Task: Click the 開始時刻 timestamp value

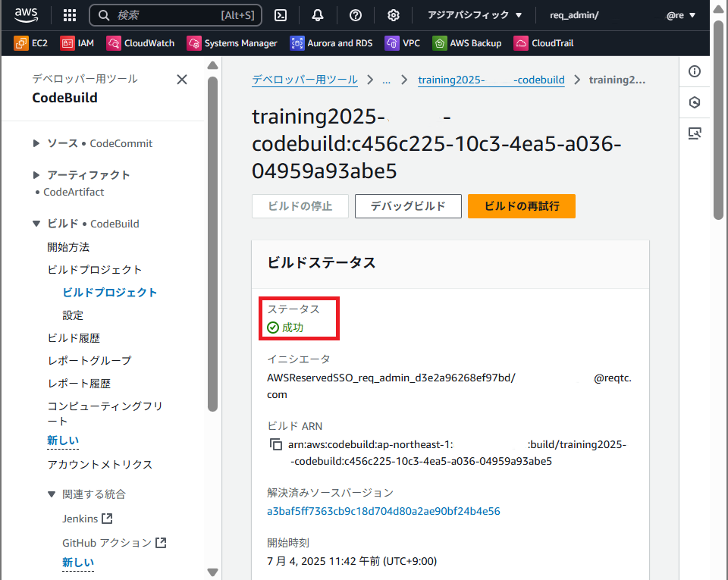Action: 352,561
